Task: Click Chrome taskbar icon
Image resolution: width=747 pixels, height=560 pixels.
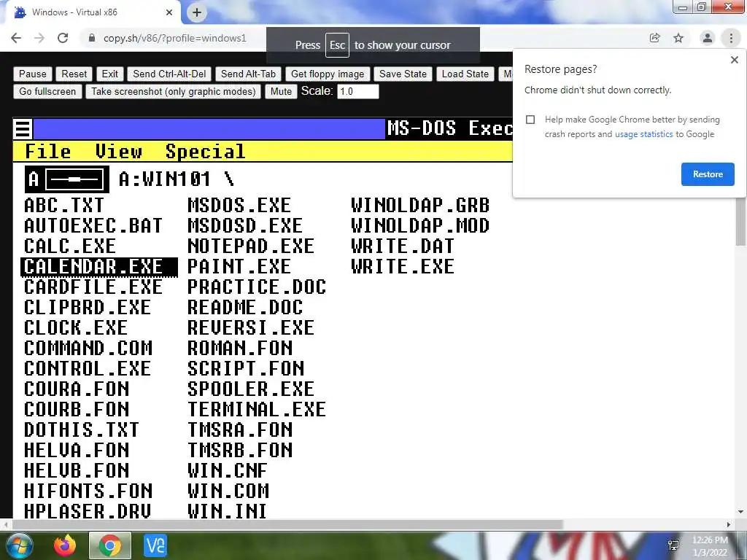Action: pos(110,545)
